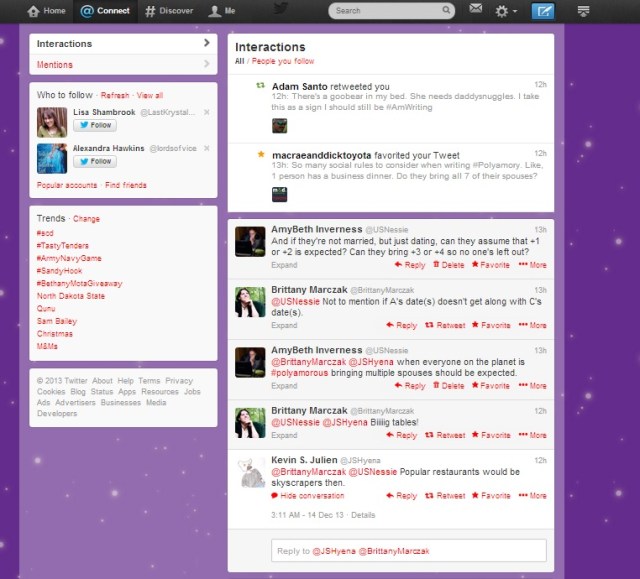Refresh Who to follow suggestions
Image resolution: width=640 pixels, height=579 pixels.
tap(115, 95)
